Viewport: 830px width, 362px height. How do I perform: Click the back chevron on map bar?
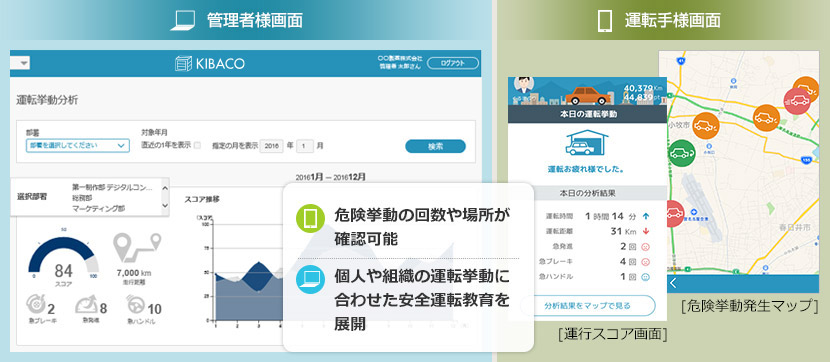673,283
